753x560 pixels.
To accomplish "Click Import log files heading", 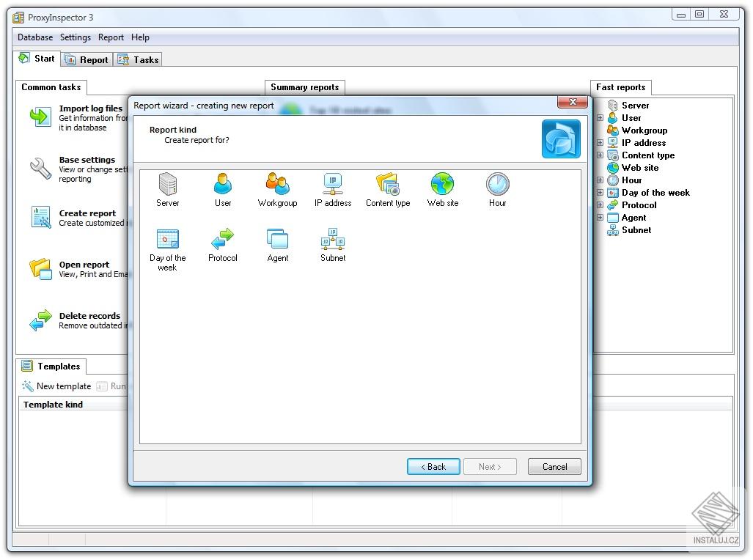I will click(91, 108).
